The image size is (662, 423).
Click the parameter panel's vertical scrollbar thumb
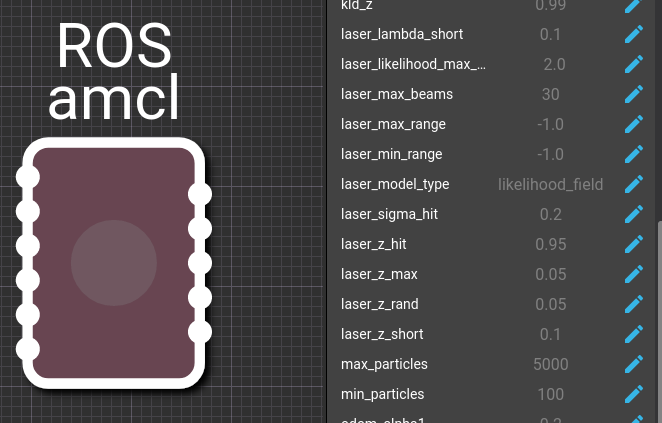pyautogui.click(x=659, y=321)
